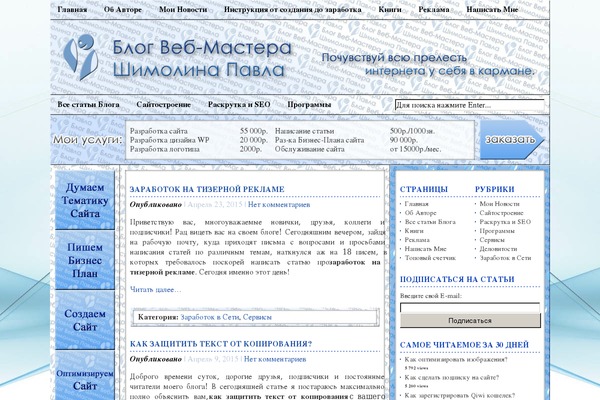Open Книги in the Страницы list

pos(414,231)
